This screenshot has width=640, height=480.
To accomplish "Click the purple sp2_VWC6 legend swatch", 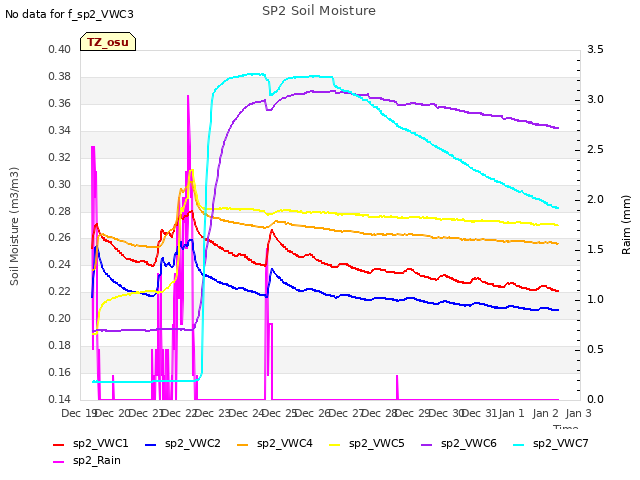I will point(427,444).
